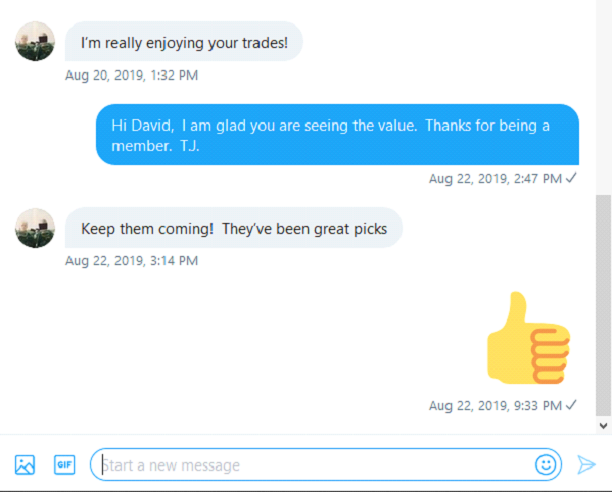Click the "Aug 22, 2019, 9:33 PM" timestamp
Image resolution: width=613 pixels, height=493 pixels.
coord(495,405)
